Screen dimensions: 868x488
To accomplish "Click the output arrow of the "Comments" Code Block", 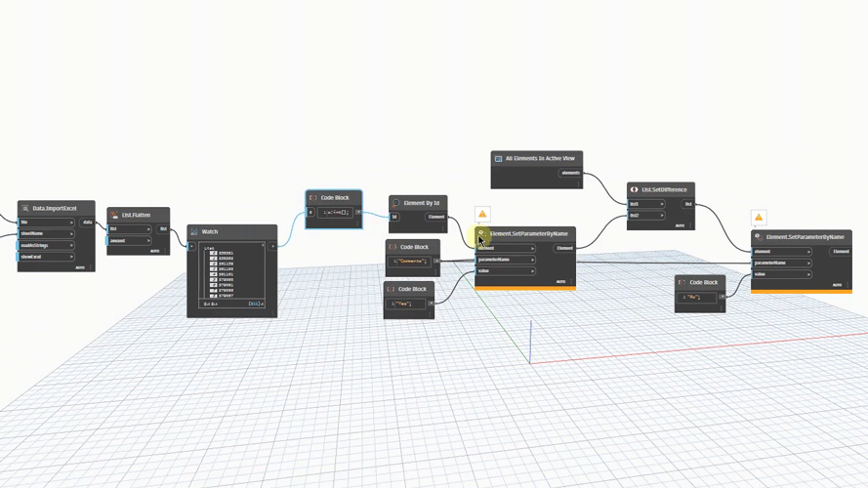I will pos(436,261).
